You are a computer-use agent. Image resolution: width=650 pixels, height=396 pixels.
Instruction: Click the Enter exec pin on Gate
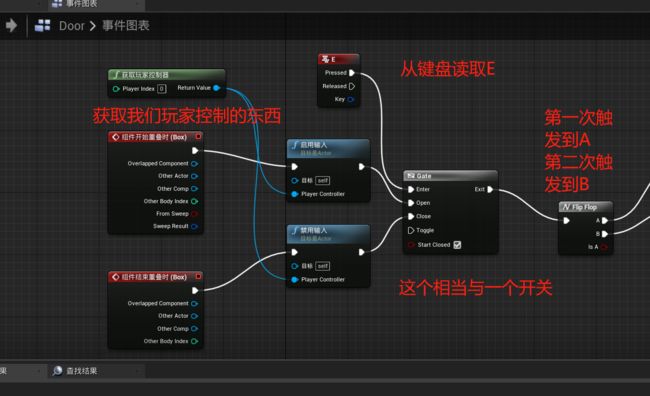(411, 189)
